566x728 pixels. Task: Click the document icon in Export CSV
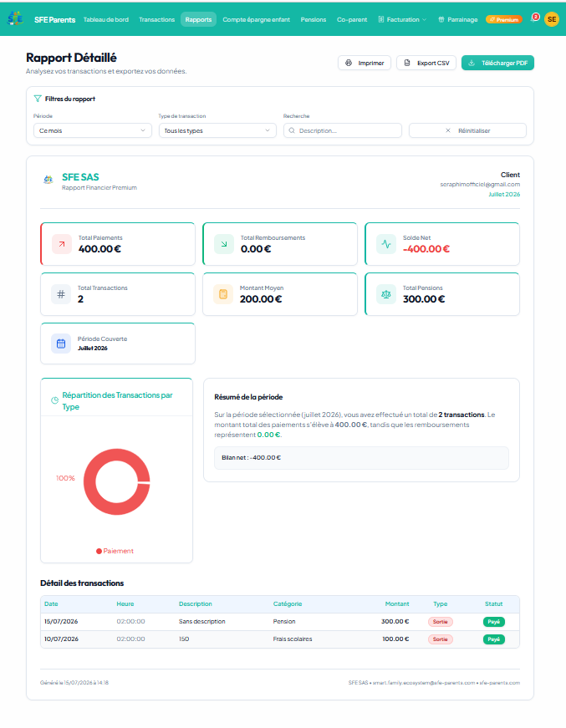(x=407, y=63)
